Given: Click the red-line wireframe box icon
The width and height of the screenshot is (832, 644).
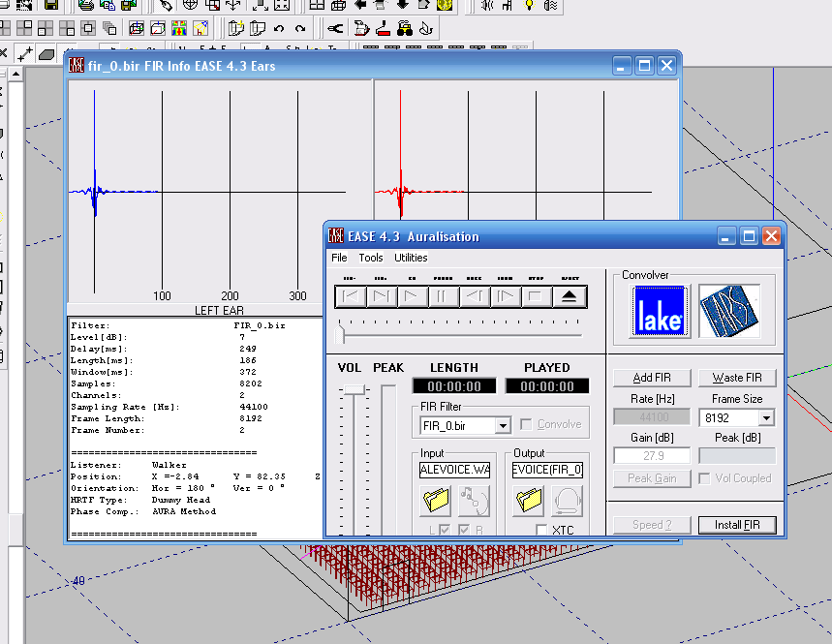Looking at the screenshot, I should pos(137,28).
